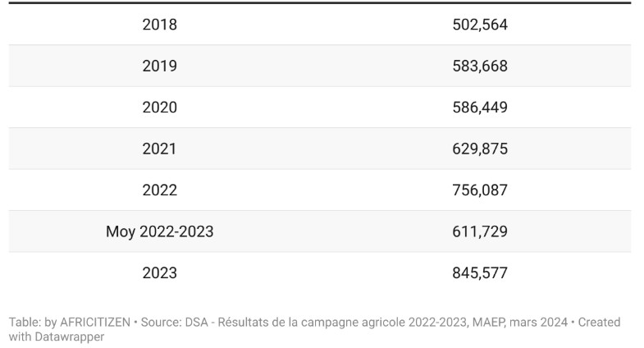Click the 2022 year cell
This screenshot has width=644, height=348.
click(159, 190)
